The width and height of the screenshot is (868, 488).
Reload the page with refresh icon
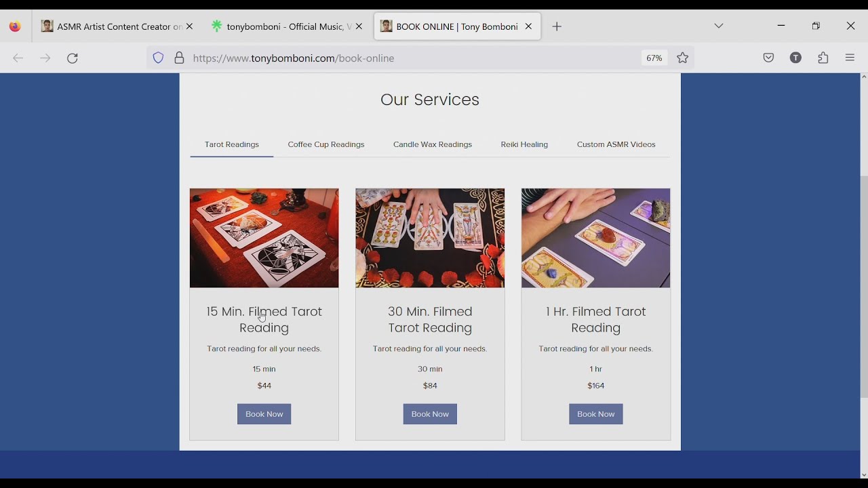click(x=73, y=58)
